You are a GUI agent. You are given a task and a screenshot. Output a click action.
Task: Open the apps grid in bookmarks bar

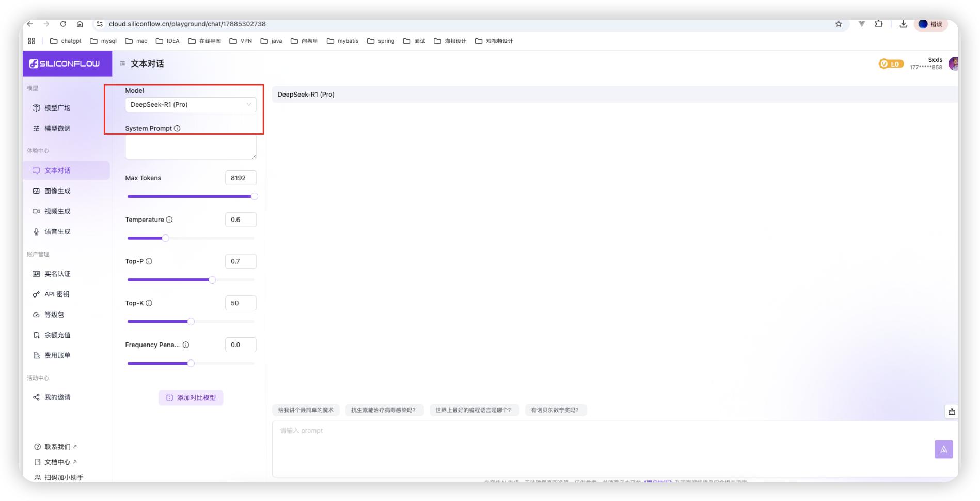pos(31,41)
